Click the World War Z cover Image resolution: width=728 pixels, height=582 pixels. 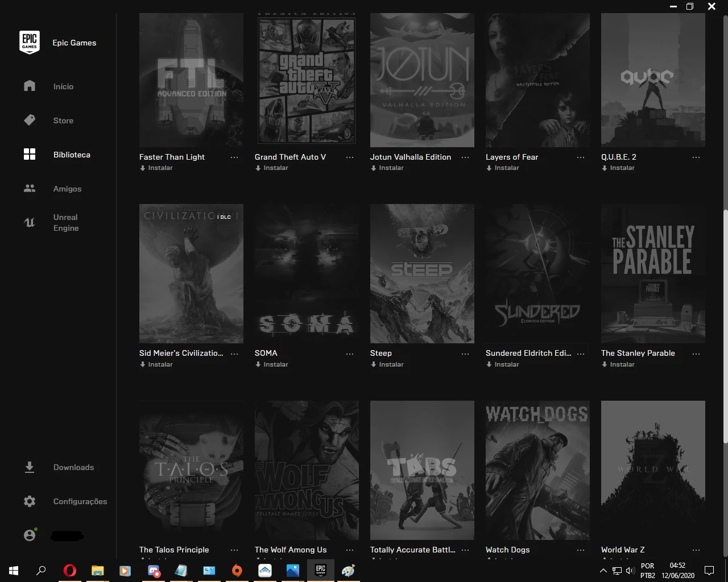(653, 470)
